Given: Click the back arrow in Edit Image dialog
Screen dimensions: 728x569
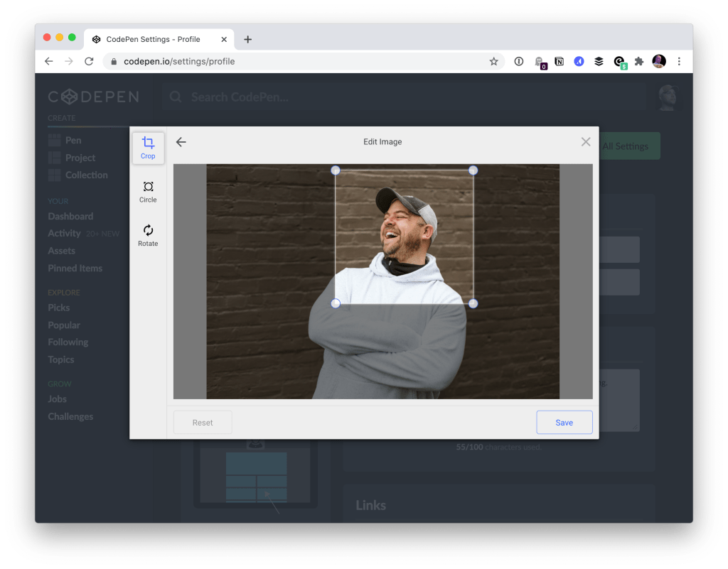Looking at the screenshot, I should coord(181,141).
